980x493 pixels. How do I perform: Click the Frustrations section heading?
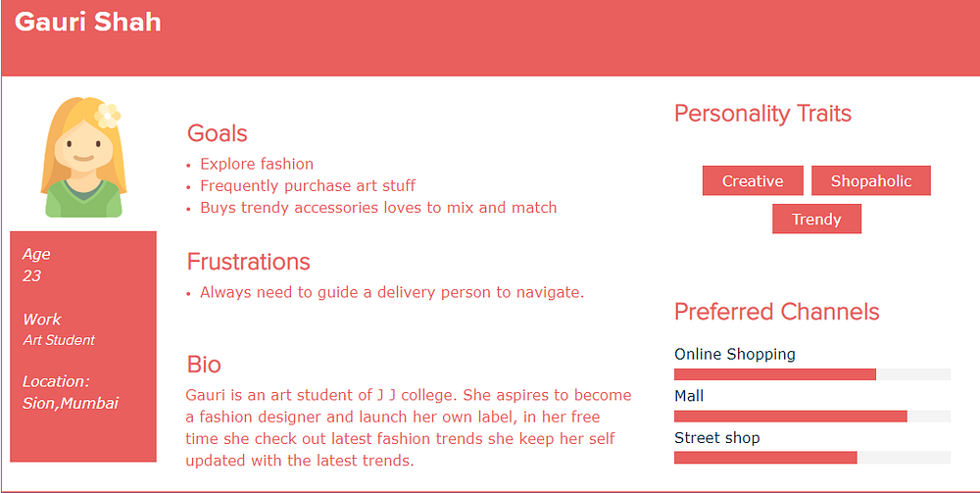coord(248,262)
